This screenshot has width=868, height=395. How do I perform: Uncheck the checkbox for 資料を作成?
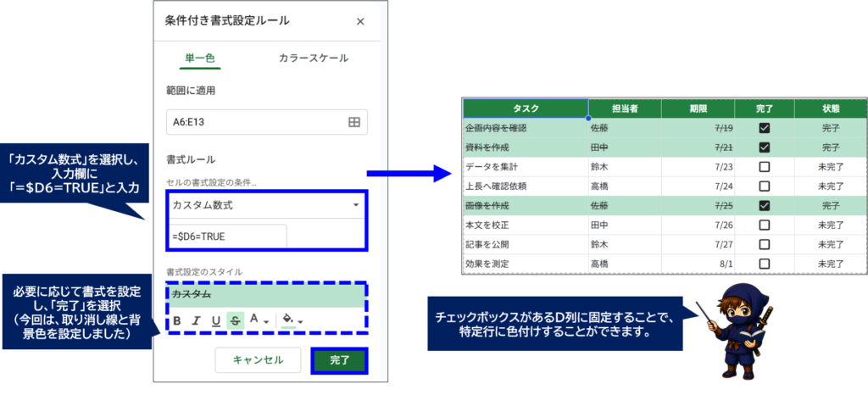(x=765, y=147)
